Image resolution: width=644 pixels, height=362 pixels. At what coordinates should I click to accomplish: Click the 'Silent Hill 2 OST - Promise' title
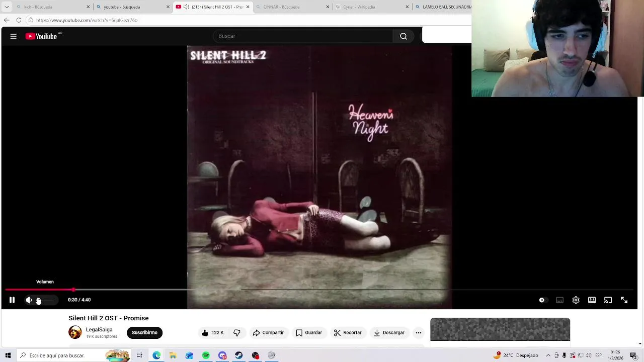coord(109,318)
